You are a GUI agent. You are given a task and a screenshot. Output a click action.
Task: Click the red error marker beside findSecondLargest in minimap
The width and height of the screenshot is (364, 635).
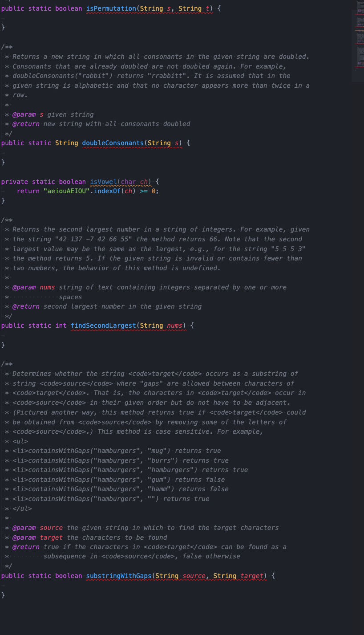(x=359, y=43)
